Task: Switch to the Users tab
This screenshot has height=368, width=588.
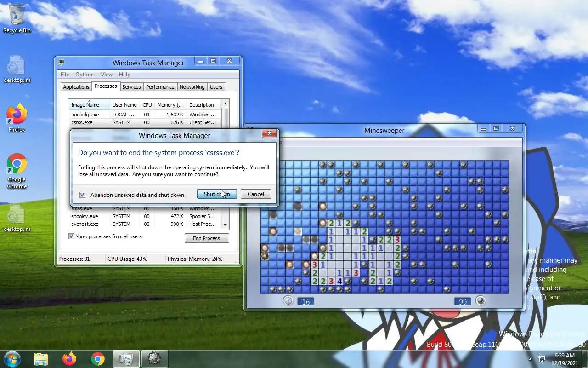Action: click(x=216, y=87)
